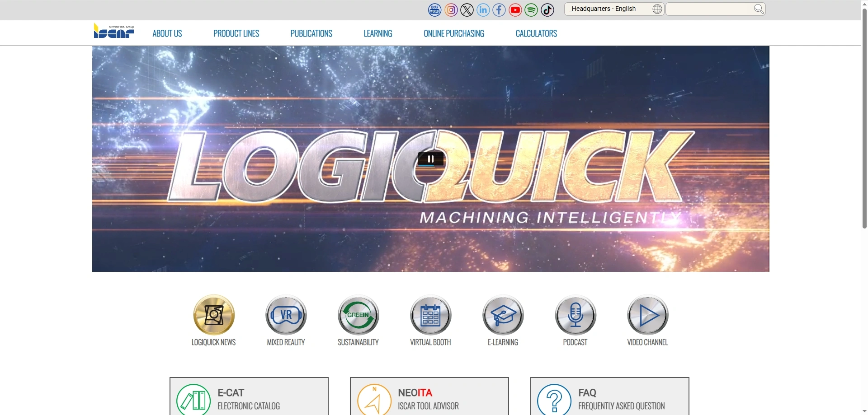The width and height of the screenshot is (868, 415).
Task: Click the globe icon in language selector
Action: tap(657, 9)
